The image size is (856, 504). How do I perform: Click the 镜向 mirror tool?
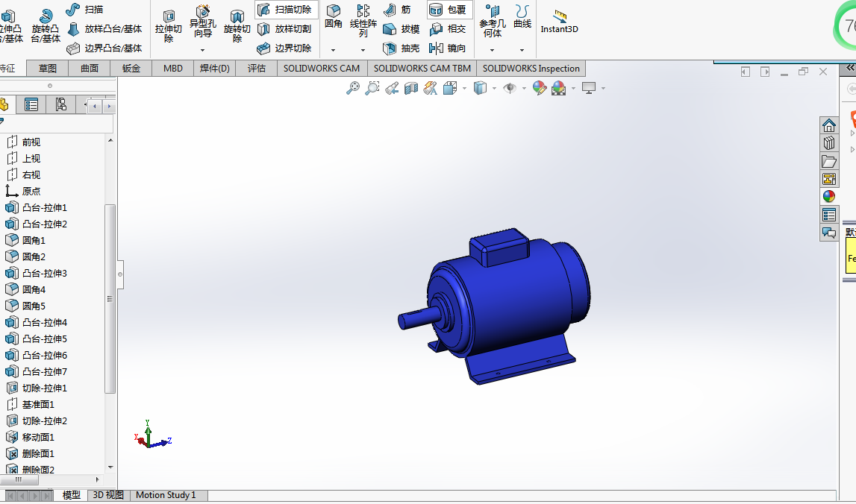point(449,48)
